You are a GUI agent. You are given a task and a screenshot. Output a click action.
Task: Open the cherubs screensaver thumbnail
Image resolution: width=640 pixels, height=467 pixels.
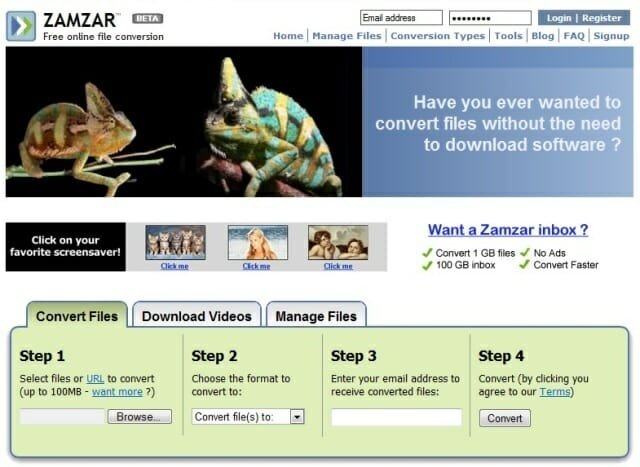click(x=337, y=242)
